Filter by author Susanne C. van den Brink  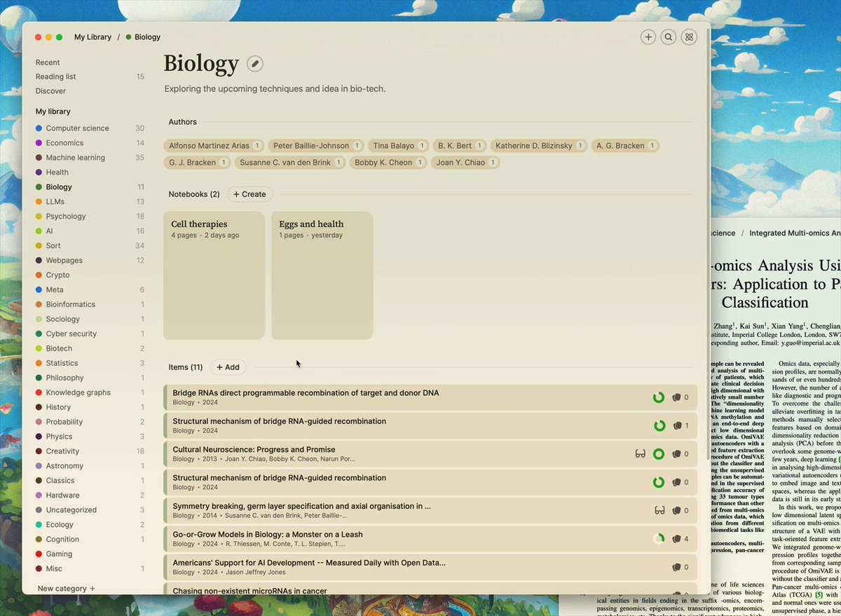click(x=290, y=163)
